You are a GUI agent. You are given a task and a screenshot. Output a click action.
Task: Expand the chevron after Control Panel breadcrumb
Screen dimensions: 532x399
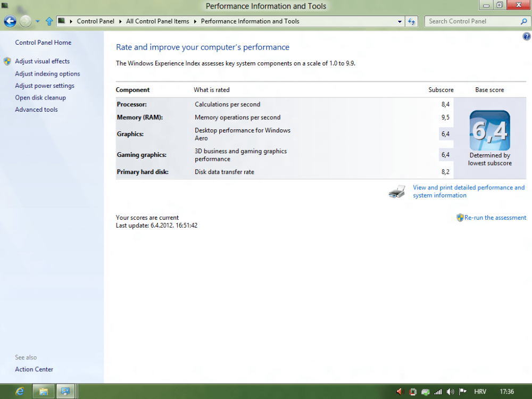point(120,21)
